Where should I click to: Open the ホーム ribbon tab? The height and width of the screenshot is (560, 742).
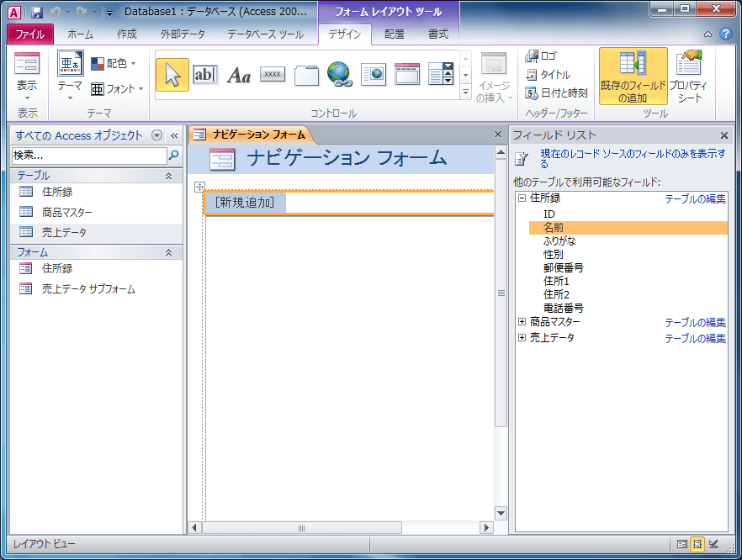pos(81,34)
